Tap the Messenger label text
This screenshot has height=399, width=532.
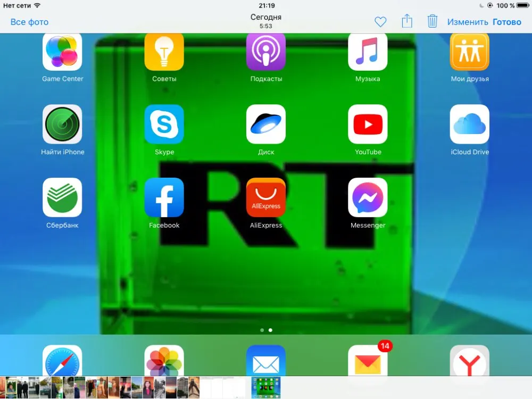click(x=368, y=225)
